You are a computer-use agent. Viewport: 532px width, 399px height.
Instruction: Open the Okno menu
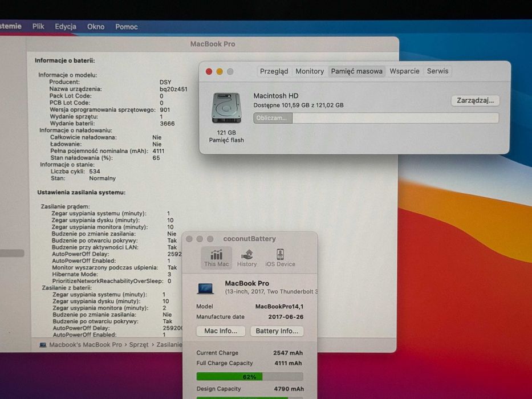[x=96, y=26]
